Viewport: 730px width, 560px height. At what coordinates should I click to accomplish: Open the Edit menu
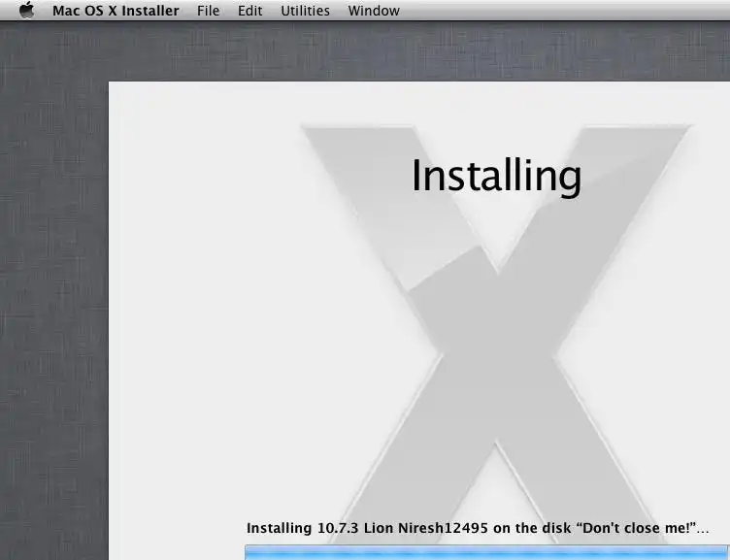[250, 11]
